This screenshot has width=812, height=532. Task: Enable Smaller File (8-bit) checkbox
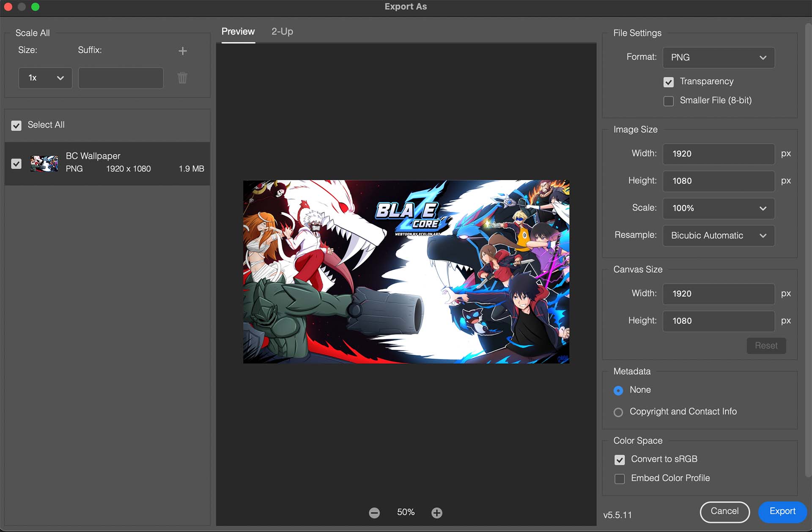[669, 101]
